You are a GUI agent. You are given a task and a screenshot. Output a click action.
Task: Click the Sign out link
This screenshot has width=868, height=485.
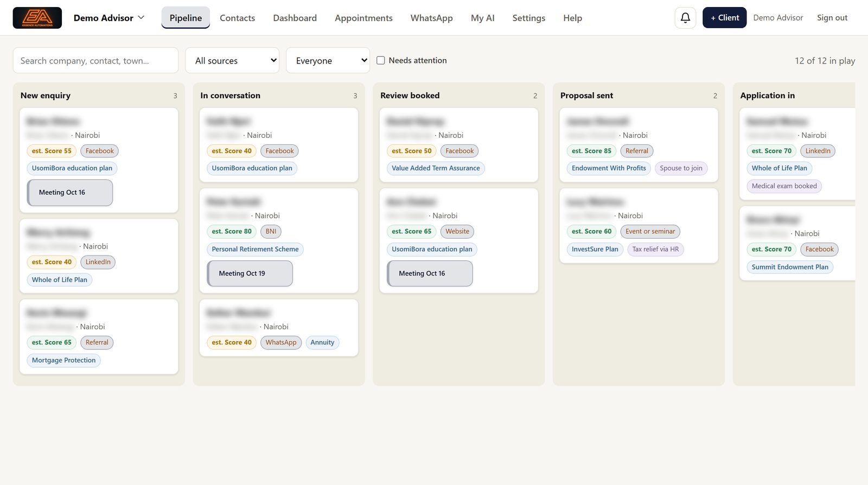point(832,18)
